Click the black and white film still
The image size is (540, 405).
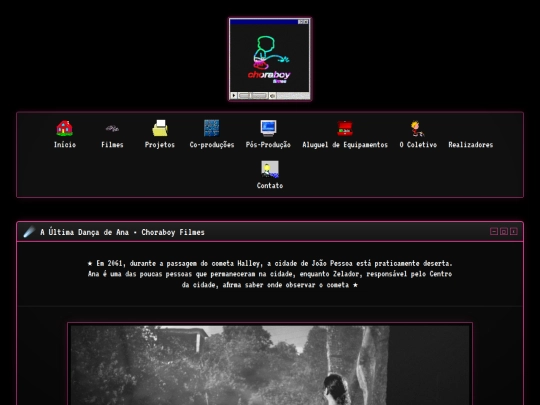(270, 365)
